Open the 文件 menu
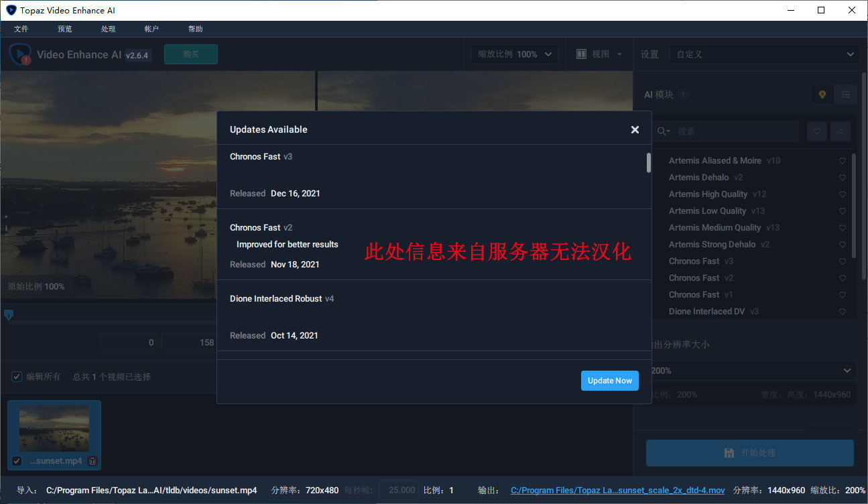The height and width of the screenshot is (504, 868). [21, 29]
